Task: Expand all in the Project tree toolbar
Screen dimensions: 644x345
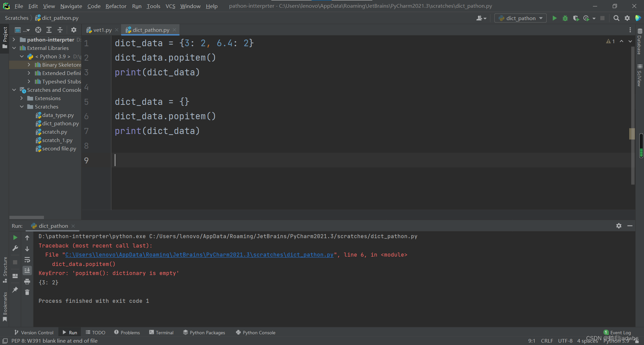Action: pos(49,30)
